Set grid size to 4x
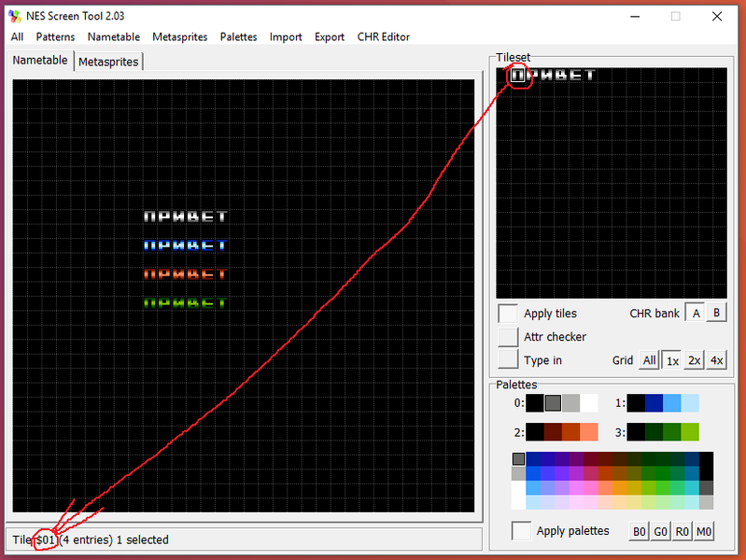 click(716, 360)
